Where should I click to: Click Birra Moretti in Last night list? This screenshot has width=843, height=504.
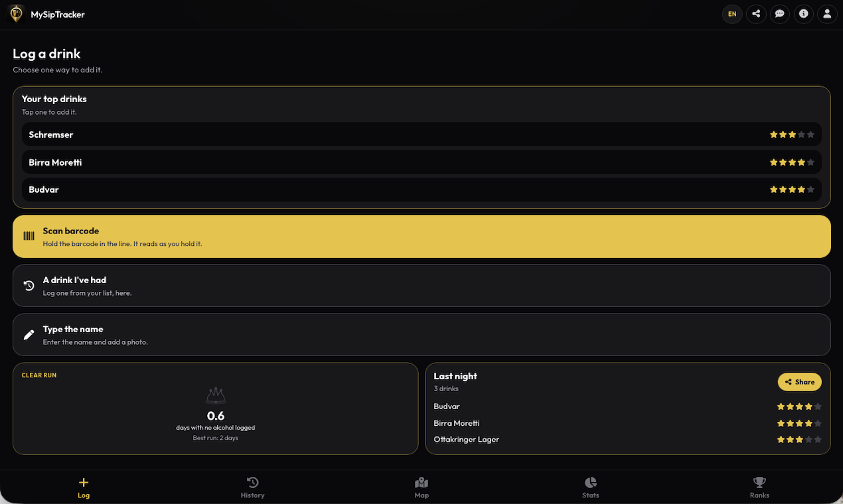[457, 423]
